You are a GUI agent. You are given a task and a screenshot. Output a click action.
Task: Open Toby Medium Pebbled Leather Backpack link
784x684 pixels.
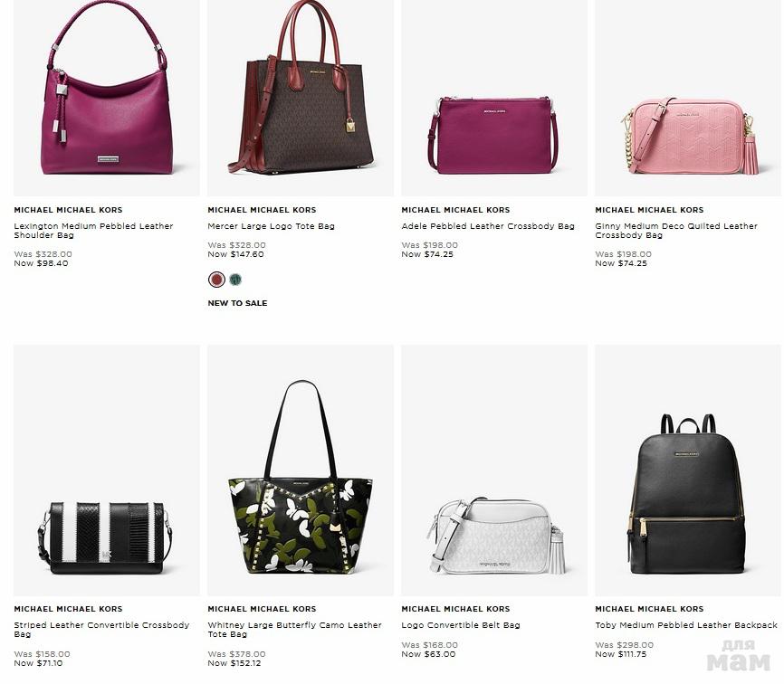coord(686,625)
